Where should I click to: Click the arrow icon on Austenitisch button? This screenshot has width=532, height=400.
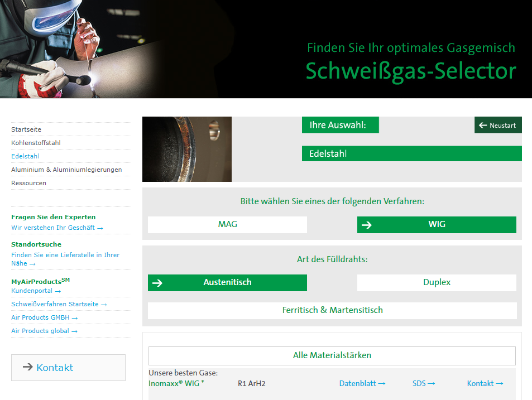pyautogui.click(x=157, y=283)
